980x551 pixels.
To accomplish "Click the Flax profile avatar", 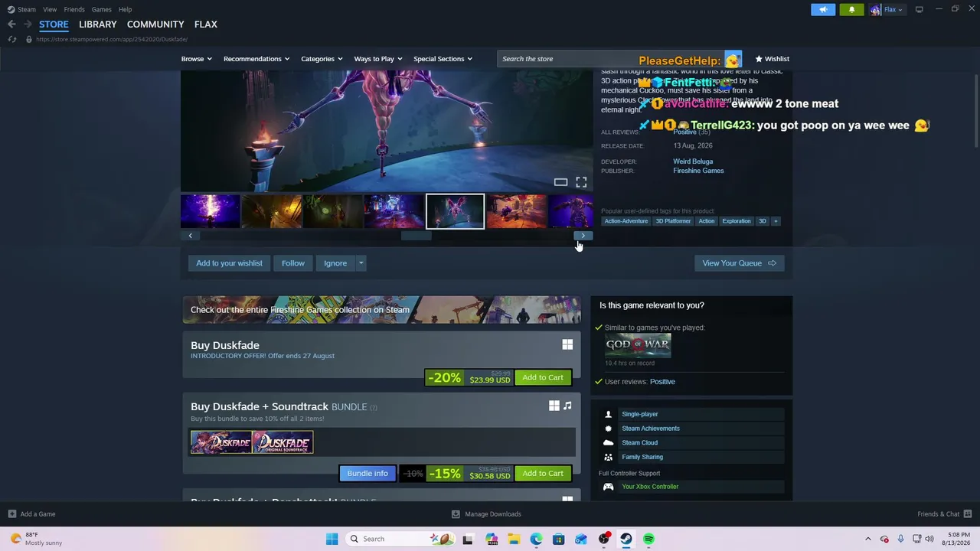I will coord(875,10).
